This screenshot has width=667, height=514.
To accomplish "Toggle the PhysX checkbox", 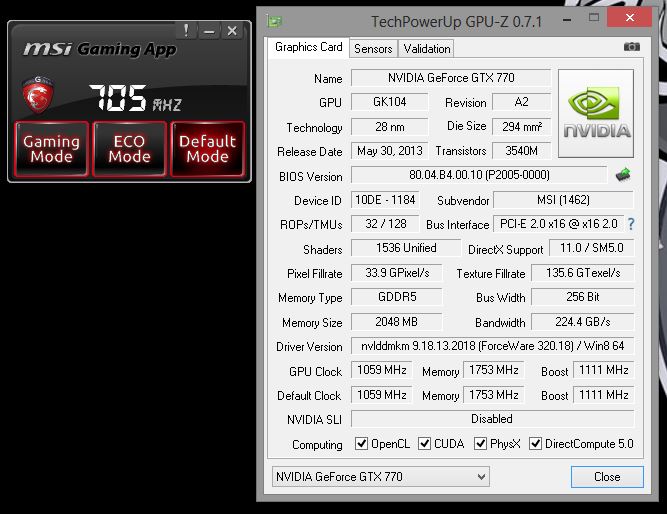I will pyautogui.click(x=481, y=444).
